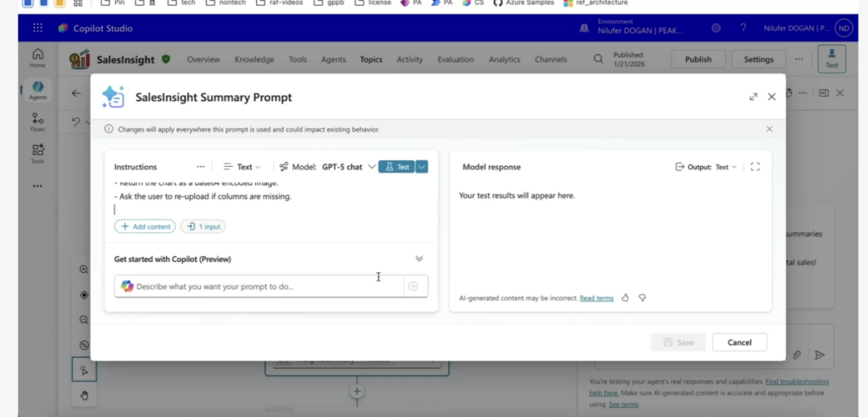Open the app launcher waffle icon
The height and width of the screenshot is (417, 868).
(37, 28)
